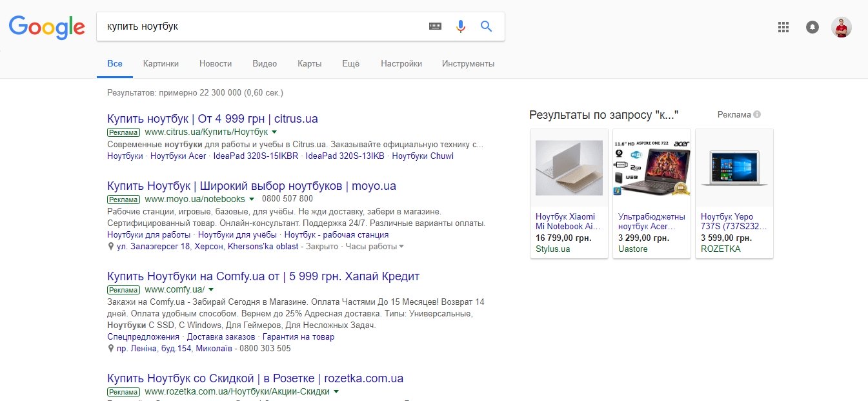Open the Ноутбуки Acer sitelink

tap(178, 156)
